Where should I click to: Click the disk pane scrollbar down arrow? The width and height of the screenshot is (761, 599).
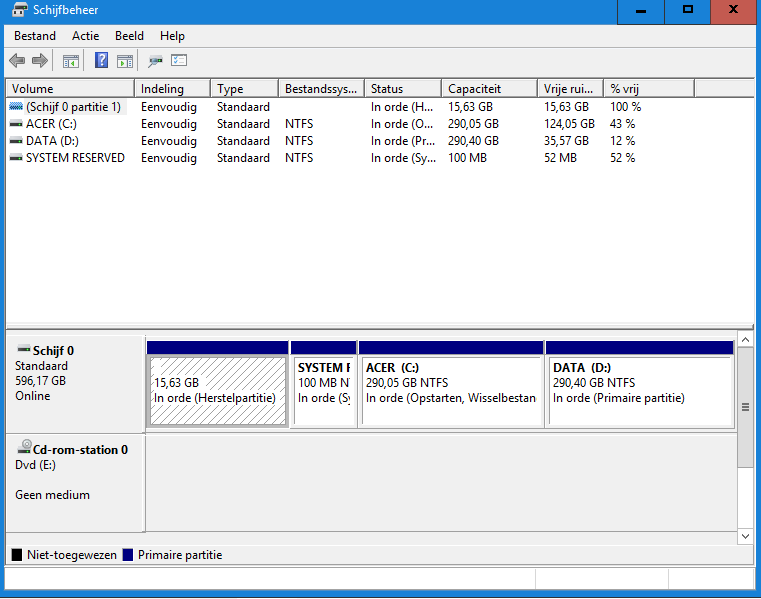745,537
